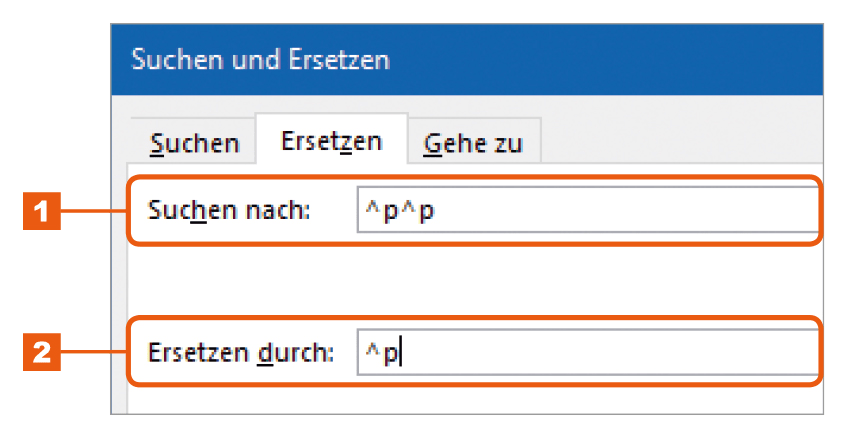Click blank gray area between both fields
Viewport: 850px width, 439px height.
(472, 281)
